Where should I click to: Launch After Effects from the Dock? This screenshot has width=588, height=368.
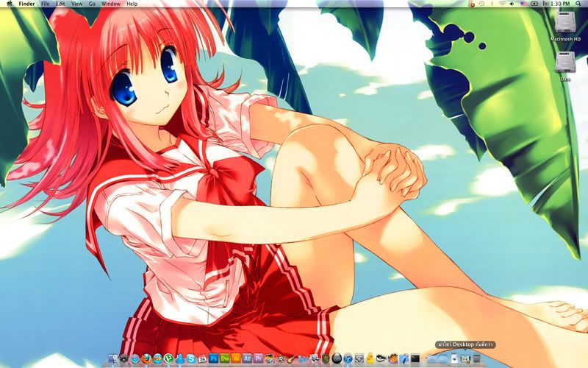[x=247, y=359]
